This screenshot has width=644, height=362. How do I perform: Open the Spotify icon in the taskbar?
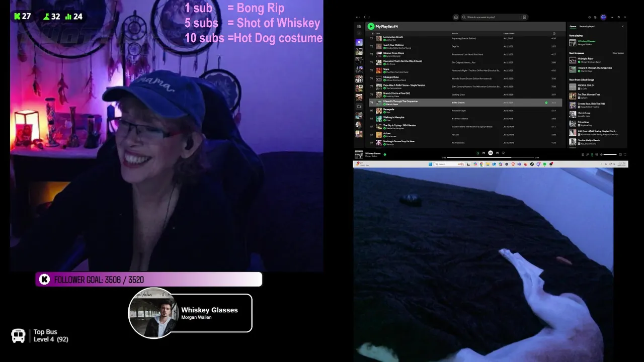click(x=544, y=164)
